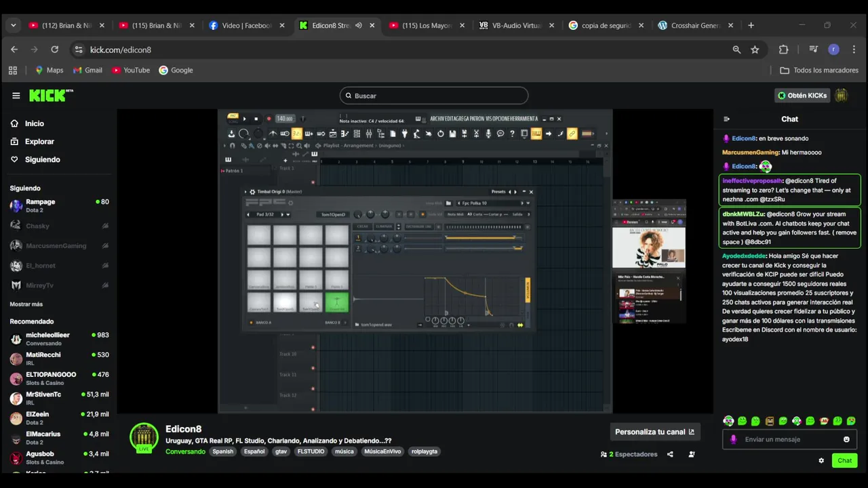Click the Spanish tag
The image size is (868, 488).
point(222,451)
